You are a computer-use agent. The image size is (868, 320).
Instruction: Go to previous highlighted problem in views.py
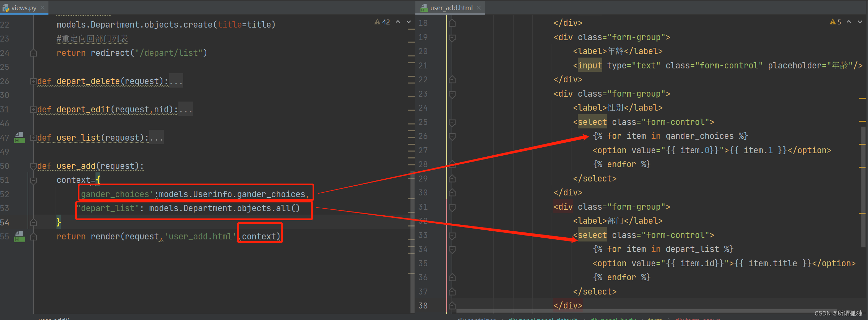tap(398, 22)
